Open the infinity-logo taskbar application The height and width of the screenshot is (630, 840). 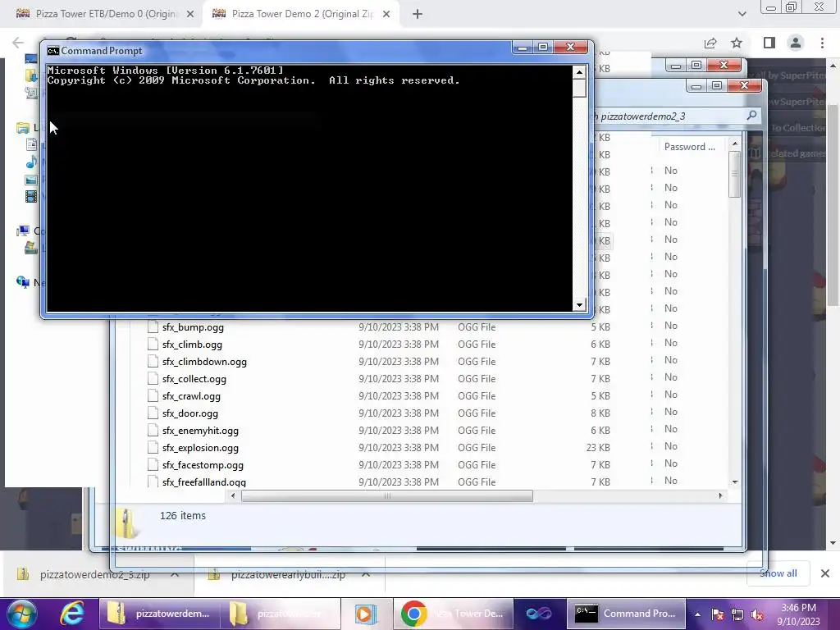(x=539, y=614)
